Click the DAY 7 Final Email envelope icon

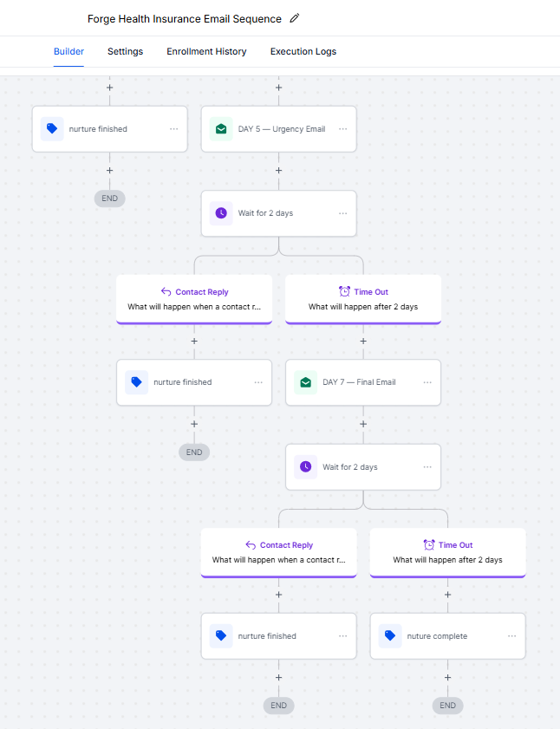click(x=305, y=382)
